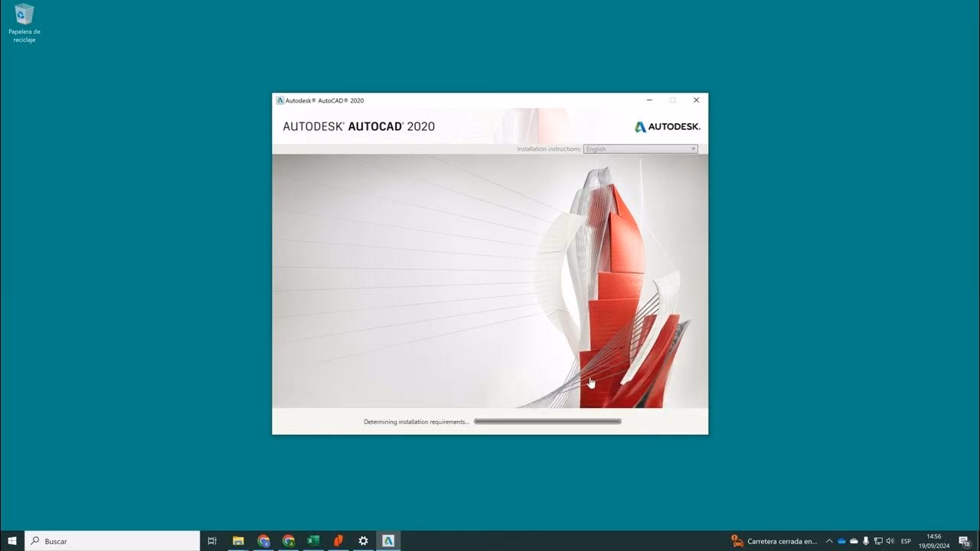
Task: Click the Autodesk logo in the installer
Action: point(666,126)
